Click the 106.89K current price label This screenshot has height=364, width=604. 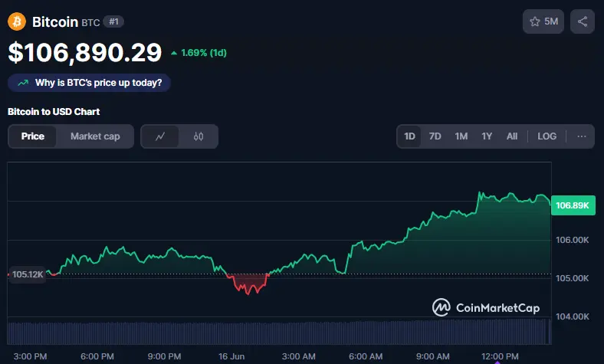coord(573,205)
